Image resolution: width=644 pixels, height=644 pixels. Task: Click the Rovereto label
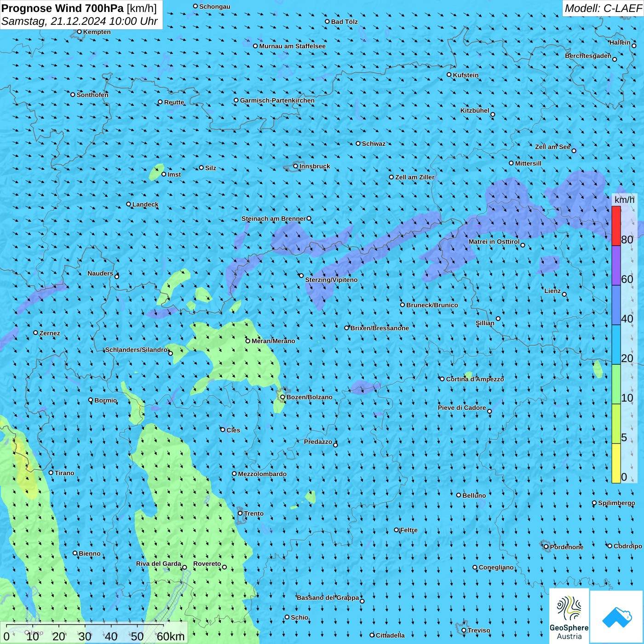tap(207, 563)
